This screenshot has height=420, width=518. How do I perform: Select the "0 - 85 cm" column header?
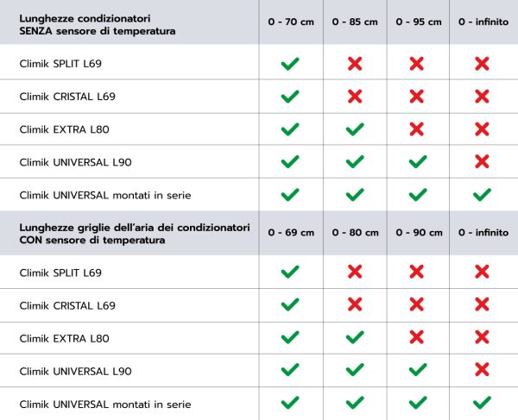click(354, 22)
